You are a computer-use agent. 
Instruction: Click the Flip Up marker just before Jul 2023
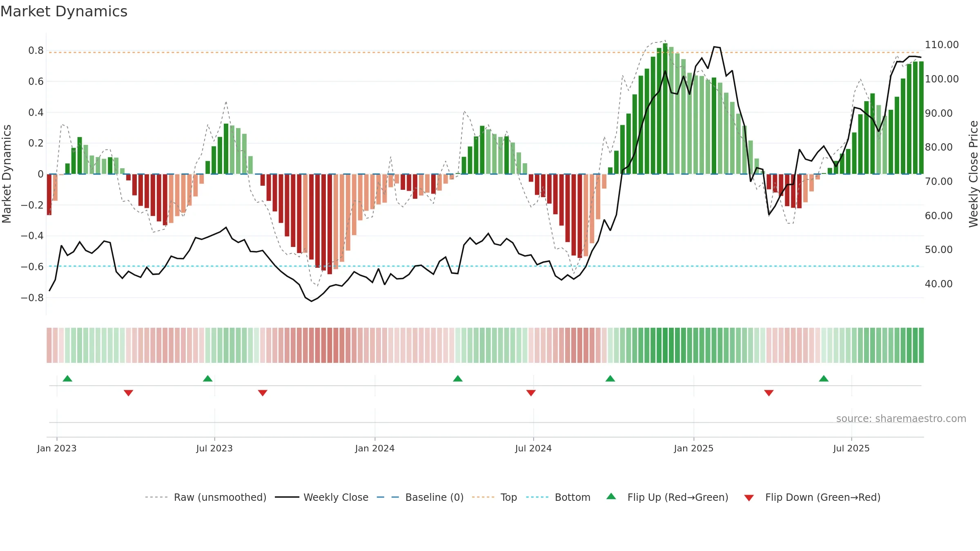[208, 378]
